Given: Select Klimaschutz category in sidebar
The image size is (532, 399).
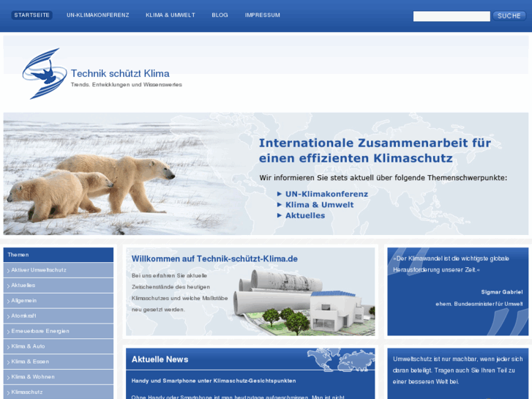Looking at the screenshot, I should (x=59, y=392).
